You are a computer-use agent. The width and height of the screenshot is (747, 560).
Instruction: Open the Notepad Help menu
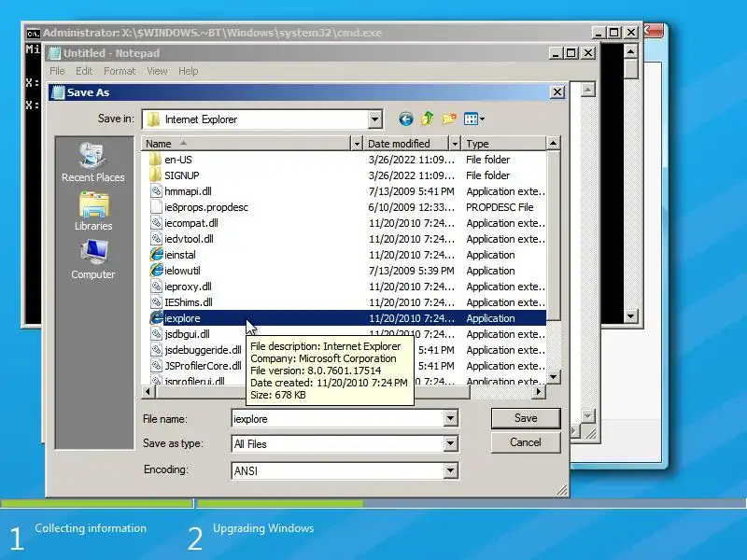(189, 71)
